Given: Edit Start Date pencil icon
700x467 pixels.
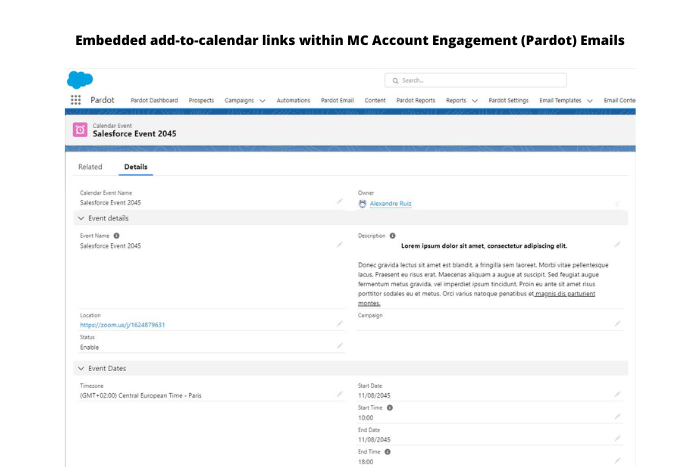Looking at the screenshot, I should click(617, 394).
